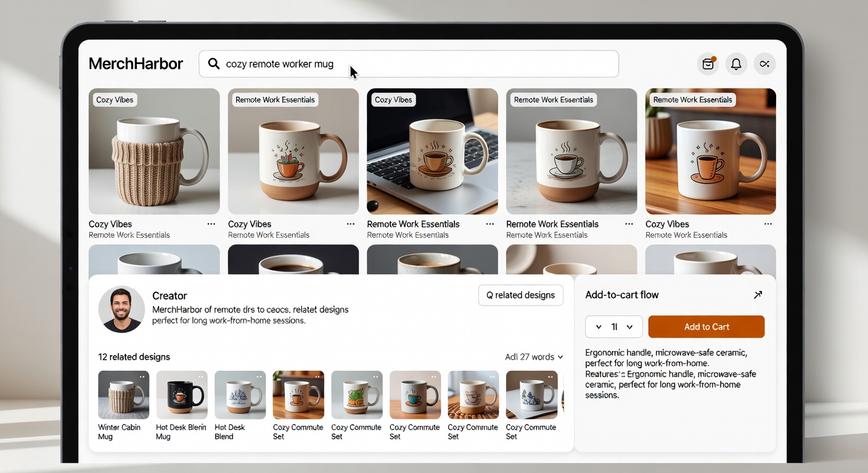Click the 'related designs' search button

520,295
